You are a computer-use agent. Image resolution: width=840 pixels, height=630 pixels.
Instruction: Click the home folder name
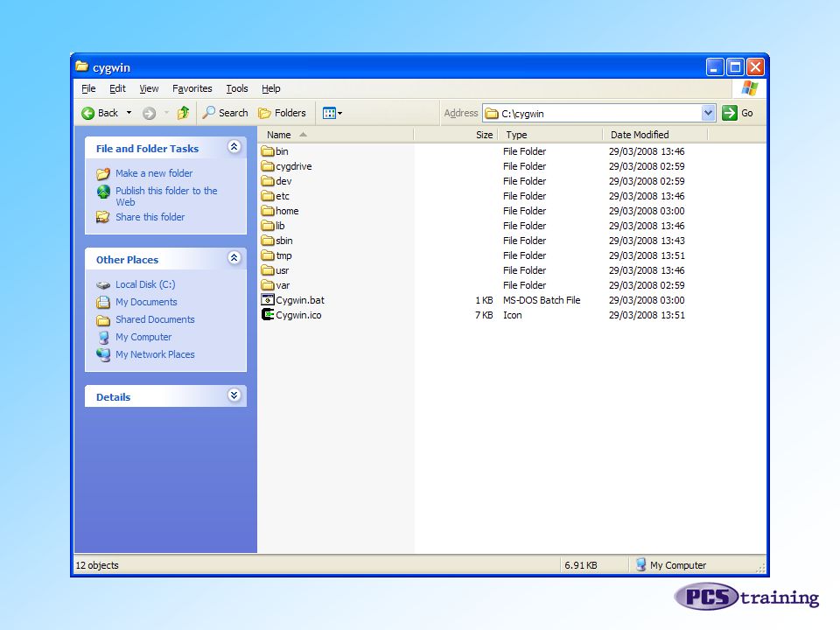tap(287, 211)
